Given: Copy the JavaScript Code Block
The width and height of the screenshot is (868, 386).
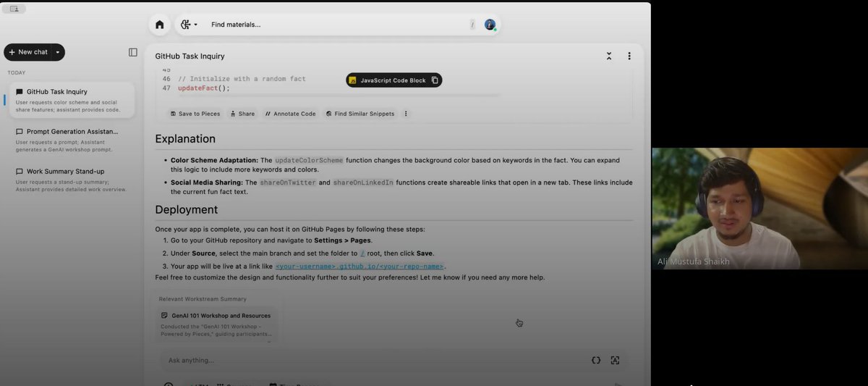Looking at the screenshot, I should [435, 80].
